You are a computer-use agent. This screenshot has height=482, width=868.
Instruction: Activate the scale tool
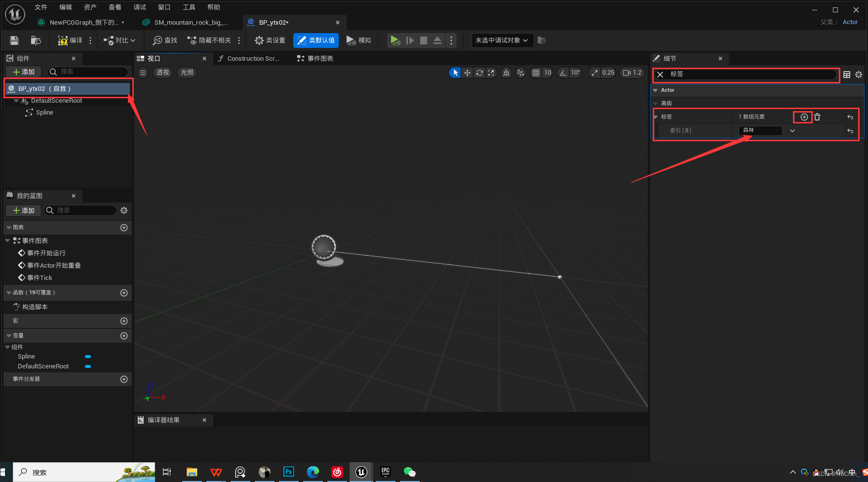pyautogui.click(x=491, y=73)
